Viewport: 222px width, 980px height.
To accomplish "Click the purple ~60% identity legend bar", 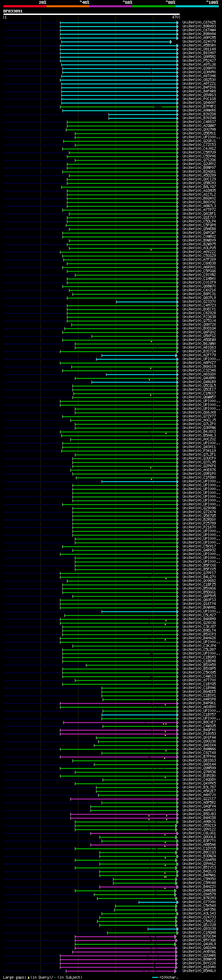I will tap(111, 6).
